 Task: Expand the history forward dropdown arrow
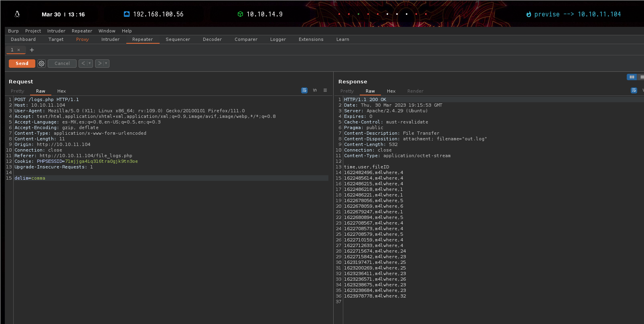click(x=106, y=63)
